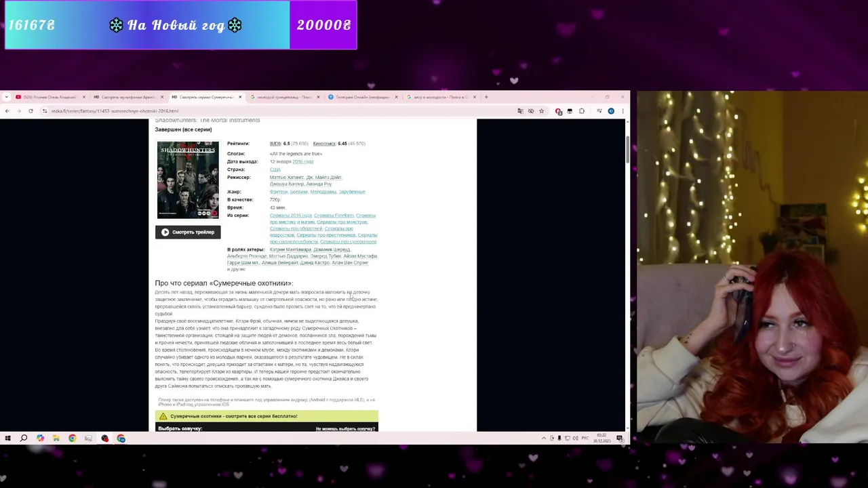The width and height of the screenshot is (868, 488).
Task: Open actor 'Кэтрин МакНамара' link
Action: (290, 249)
